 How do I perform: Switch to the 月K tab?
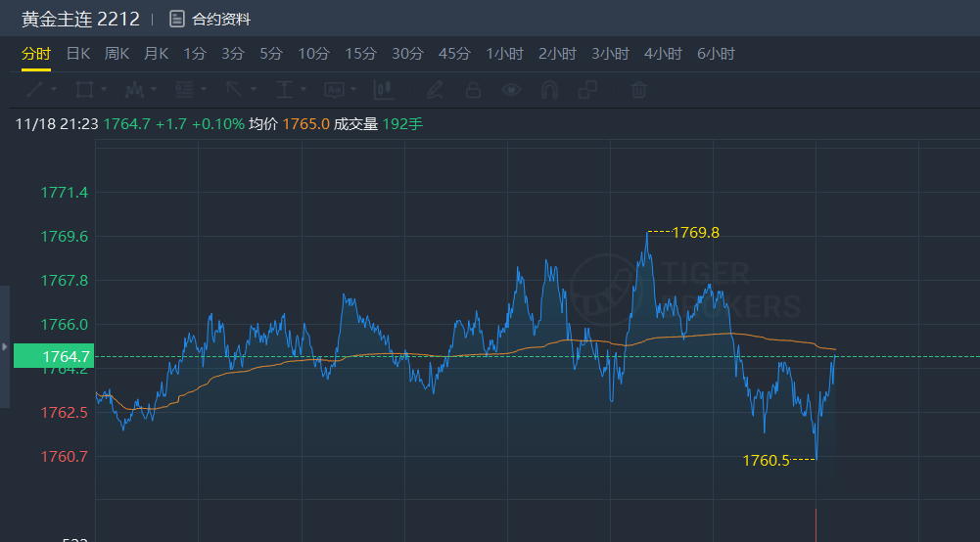point(157,54)
